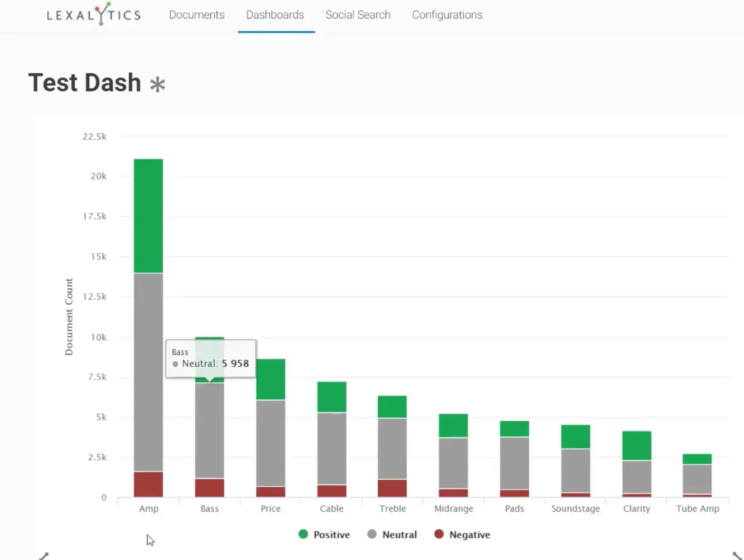Viewport: 744px width, 560px height.
Task: Click the asterisk icon beside Test Dash
Action: pos(157,84)
